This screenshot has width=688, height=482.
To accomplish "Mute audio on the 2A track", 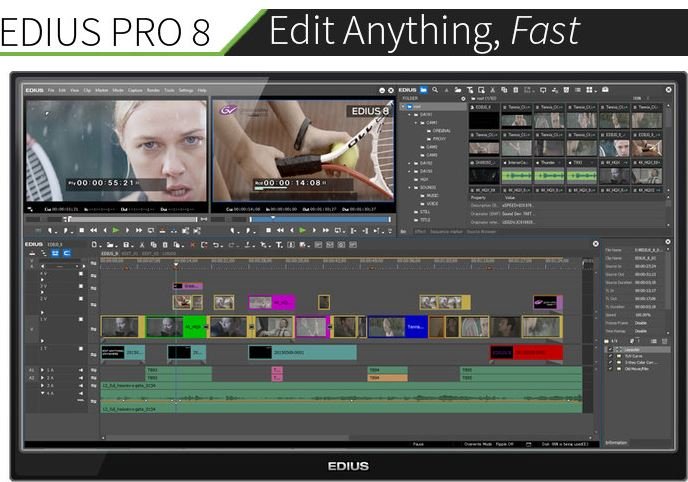I will [81, 378].
